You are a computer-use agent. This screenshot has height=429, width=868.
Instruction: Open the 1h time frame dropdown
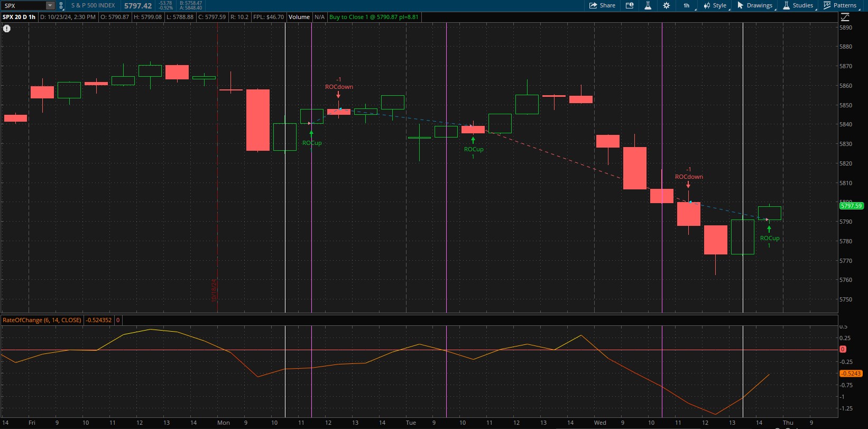click(689, 5)
